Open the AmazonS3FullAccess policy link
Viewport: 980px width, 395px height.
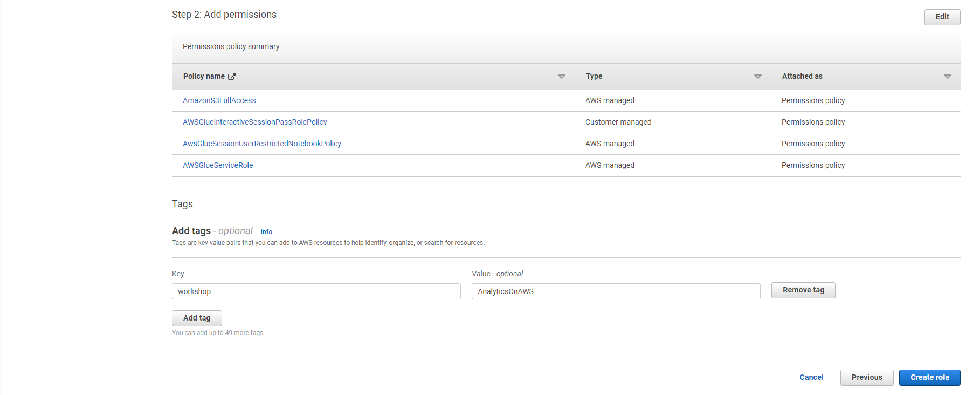point(219,100)
